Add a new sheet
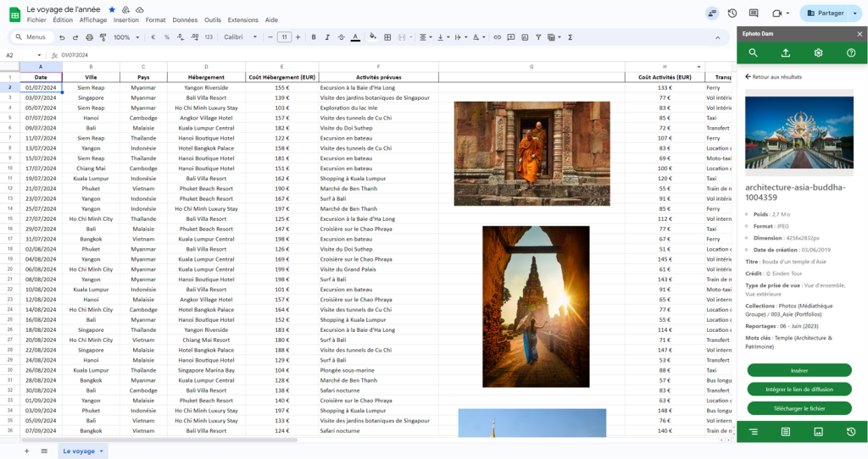Viewport: 868px width, 459px height. coord(26,451)
